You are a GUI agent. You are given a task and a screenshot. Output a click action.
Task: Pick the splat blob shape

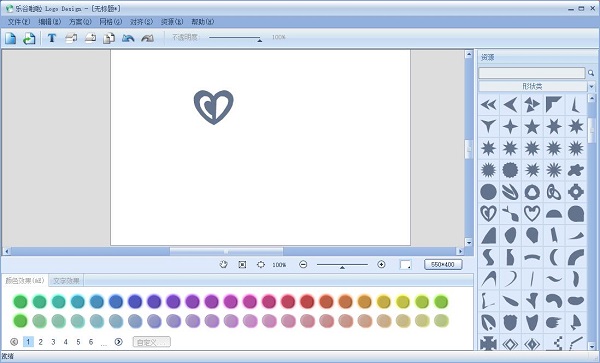tap(576, 170)
